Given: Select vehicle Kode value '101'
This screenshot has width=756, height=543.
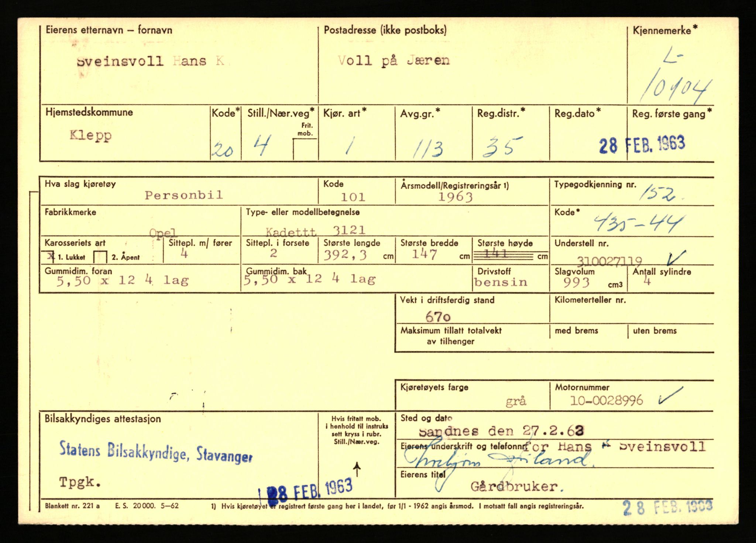Looking at the screenshot, I should pos(353,197).
